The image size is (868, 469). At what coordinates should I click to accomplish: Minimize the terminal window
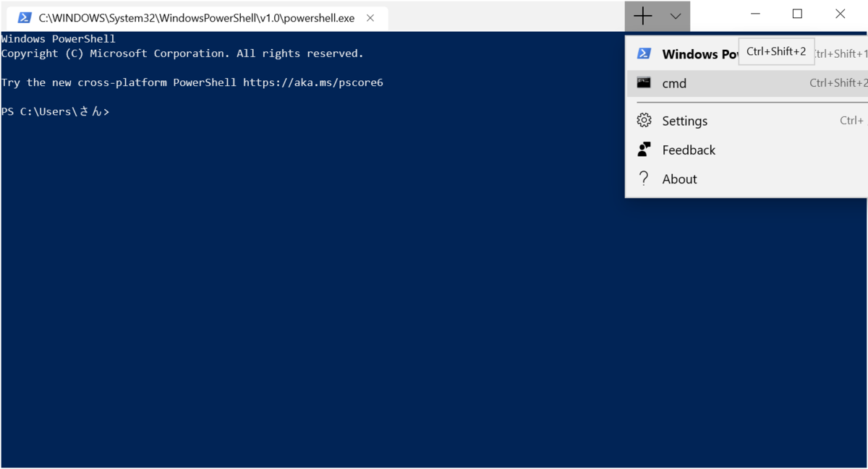(x=755, y=14)
